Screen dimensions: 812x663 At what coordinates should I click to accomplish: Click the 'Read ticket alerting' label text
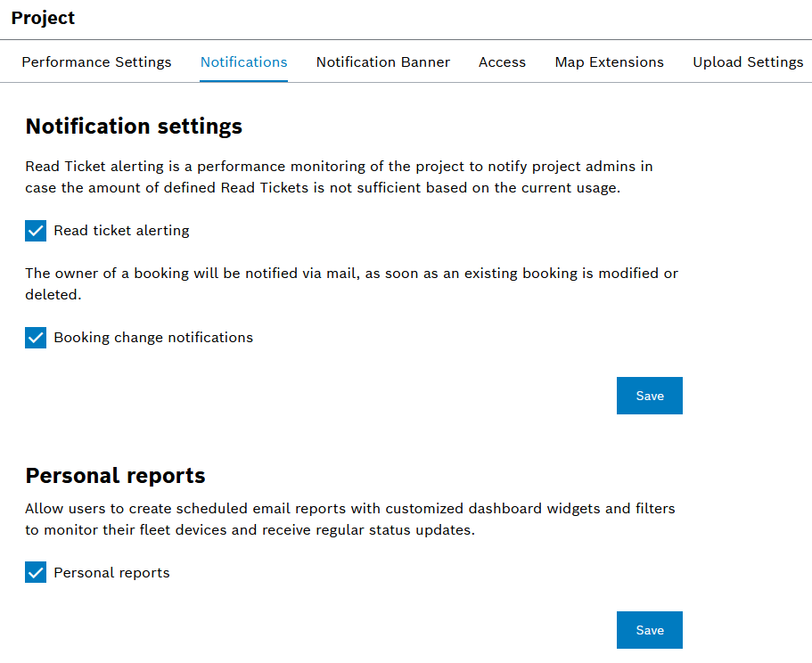click(121, 231)
